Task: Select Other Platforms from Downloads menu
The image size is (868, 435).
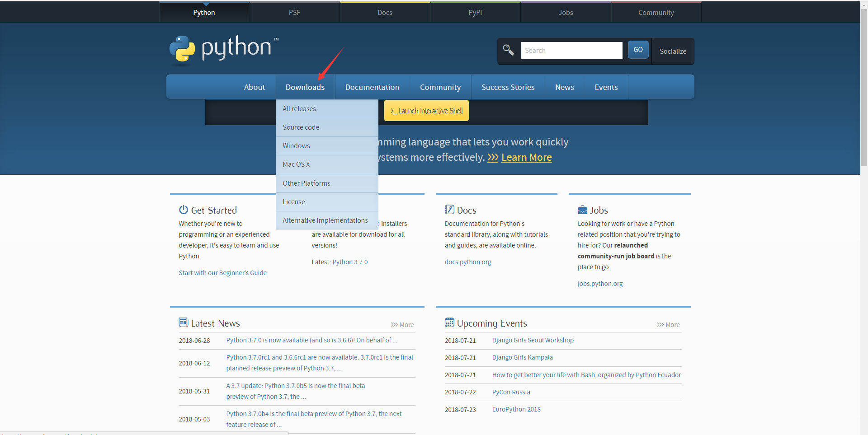Action: pos(327,183)
